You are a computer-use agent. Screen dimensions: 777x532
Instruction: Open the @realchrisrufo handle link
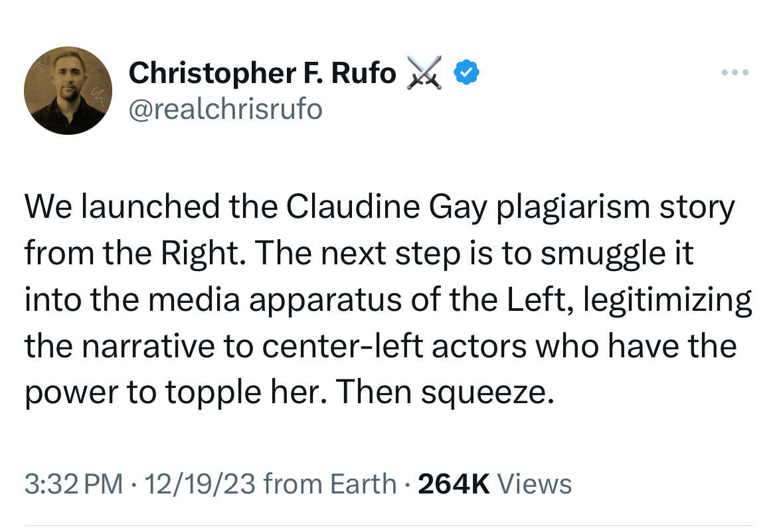pyautogui.click(x=225, y=108)
